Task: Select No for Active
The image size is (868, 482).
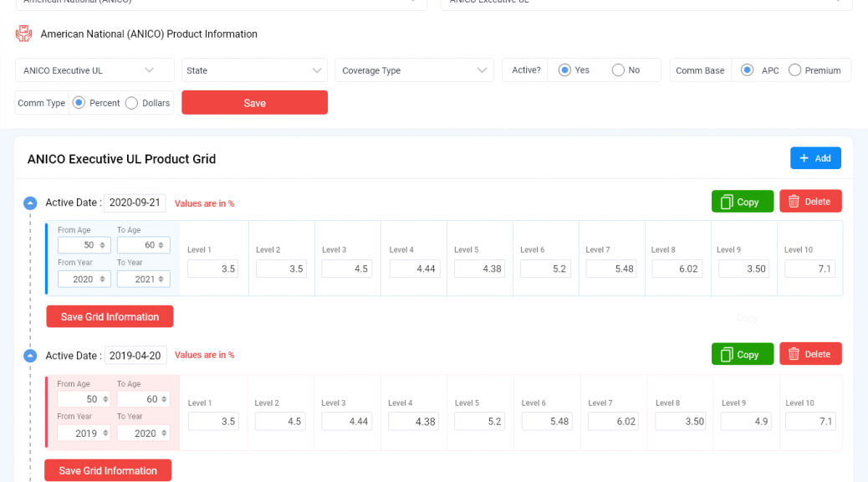Action: pos(618,70)
